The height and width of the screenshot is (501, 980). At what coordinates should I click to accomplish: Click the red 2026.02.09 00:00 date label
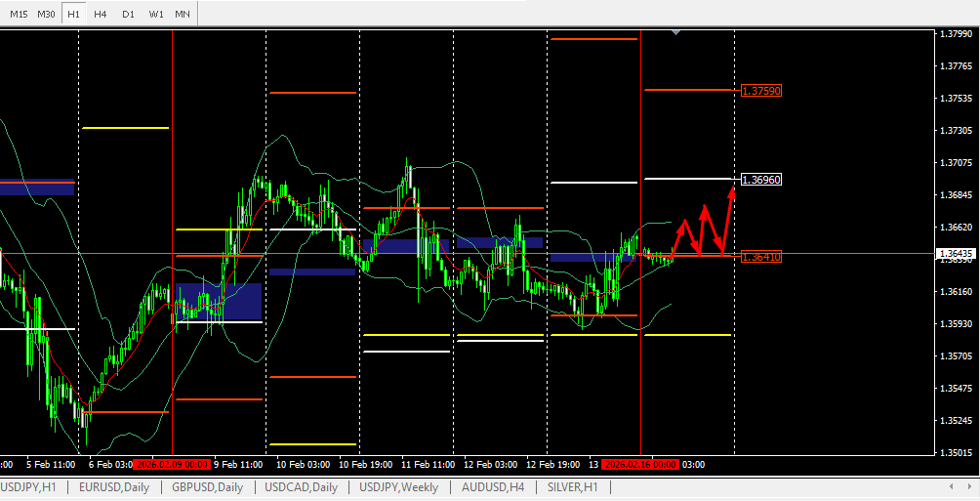[x=173, y=465]
